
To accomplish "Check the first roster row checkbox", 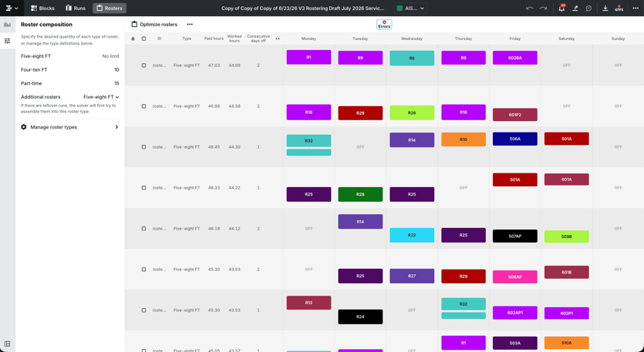I will (143, 65).
